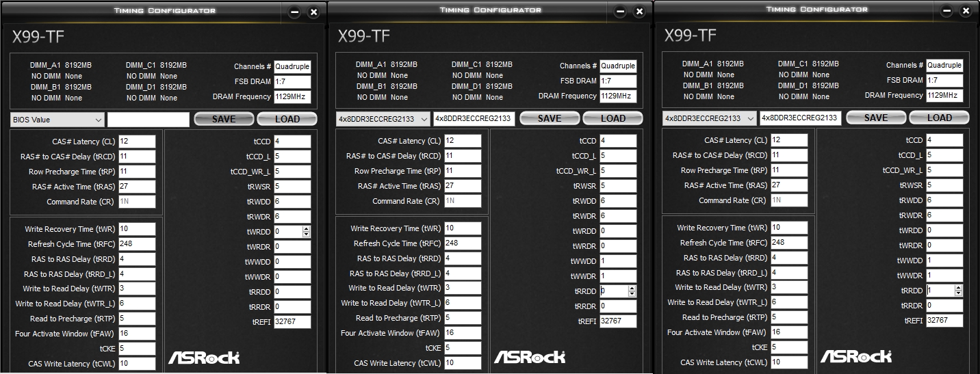
Task: Select the tWWDD field in middle window
Action: [618, 261]
